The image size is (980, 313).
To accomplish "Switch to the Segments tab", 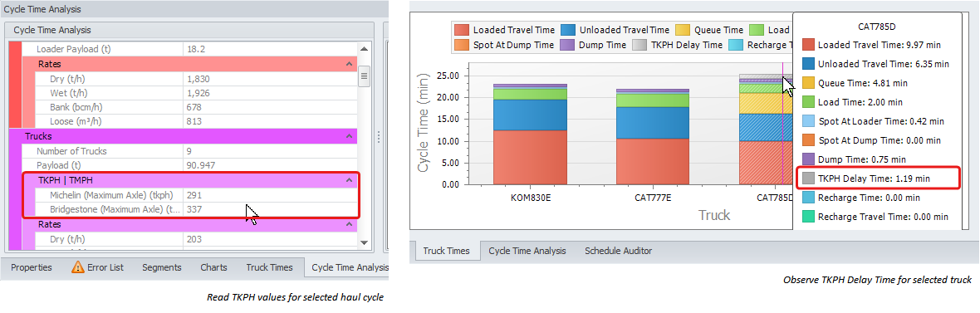I will coord(162,267).
